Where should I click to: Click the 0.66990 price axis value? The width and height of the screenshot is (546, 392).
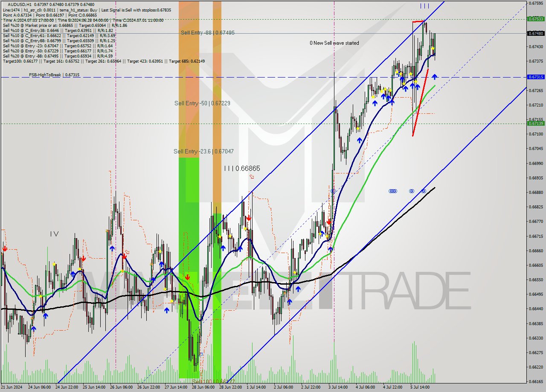click(536, 163)
